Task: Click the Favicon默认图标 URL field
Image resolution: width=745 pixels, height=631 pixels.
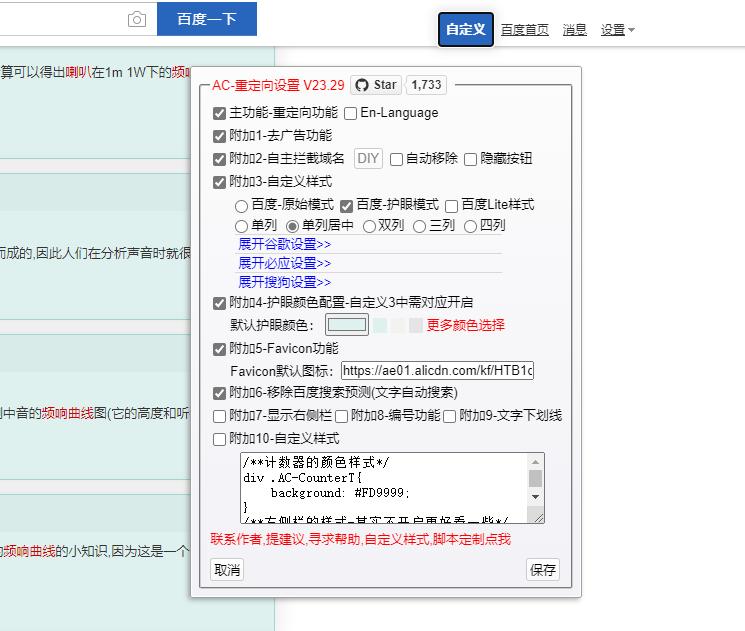Action: coord(438,371)
